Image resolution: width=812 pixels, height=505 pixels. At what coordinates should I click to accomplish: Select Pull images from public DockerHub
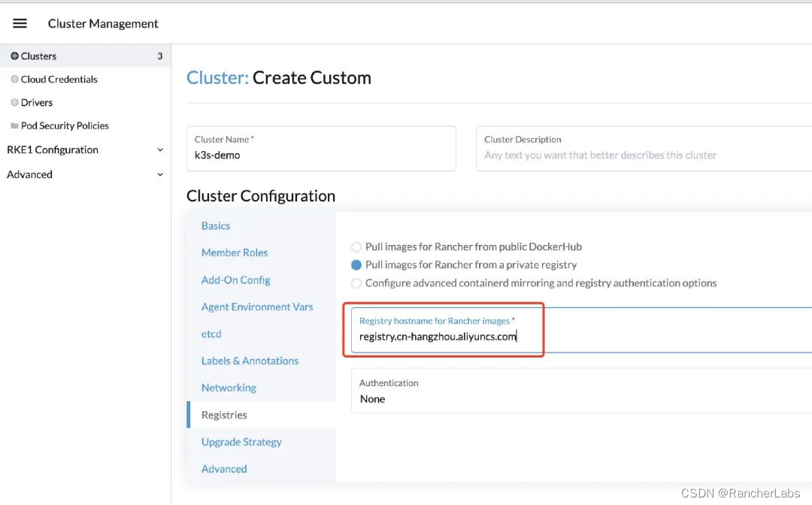tap(356, 246)
